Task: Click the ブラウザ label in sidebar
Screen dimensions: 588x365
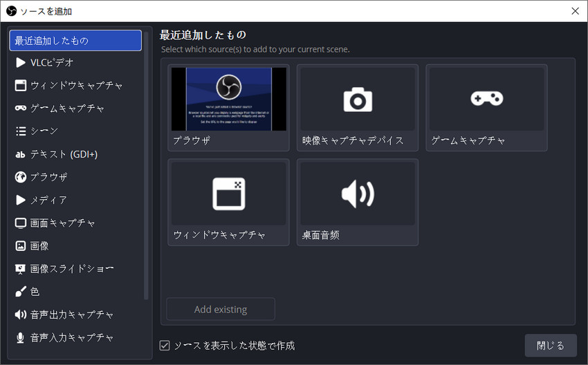Action: pyautogui.click(x=48, y=177)
